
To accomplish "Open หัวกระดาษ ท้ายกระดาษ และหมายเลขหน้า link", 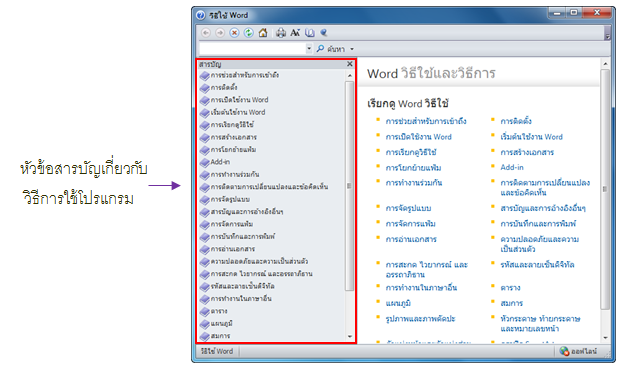I will click(540, 324).
